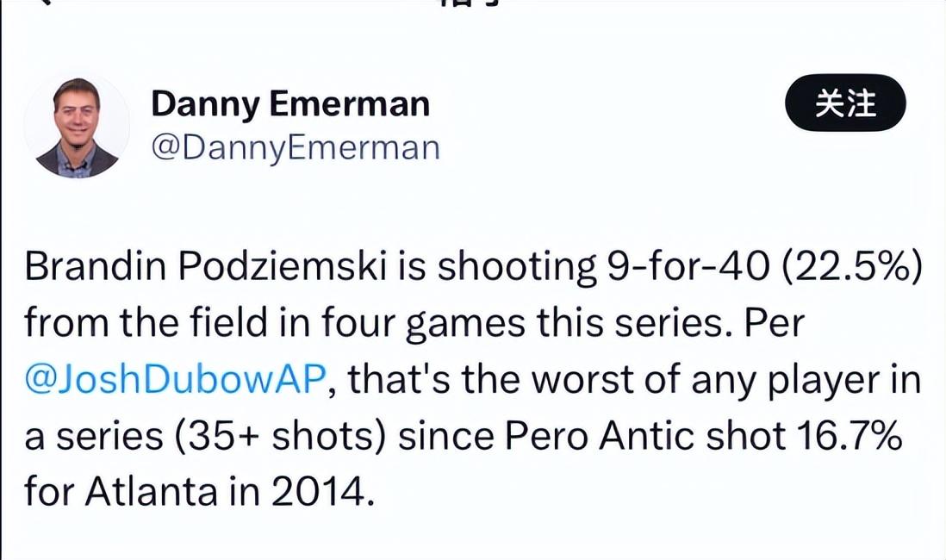Tap the 关注 follow button

point(845,103)
